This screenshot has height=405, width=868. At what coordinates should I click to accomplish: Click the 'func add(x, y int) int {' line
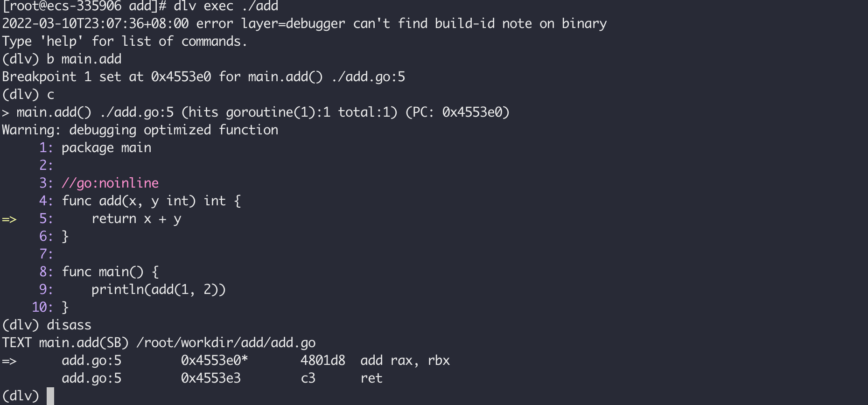(151, 201)
